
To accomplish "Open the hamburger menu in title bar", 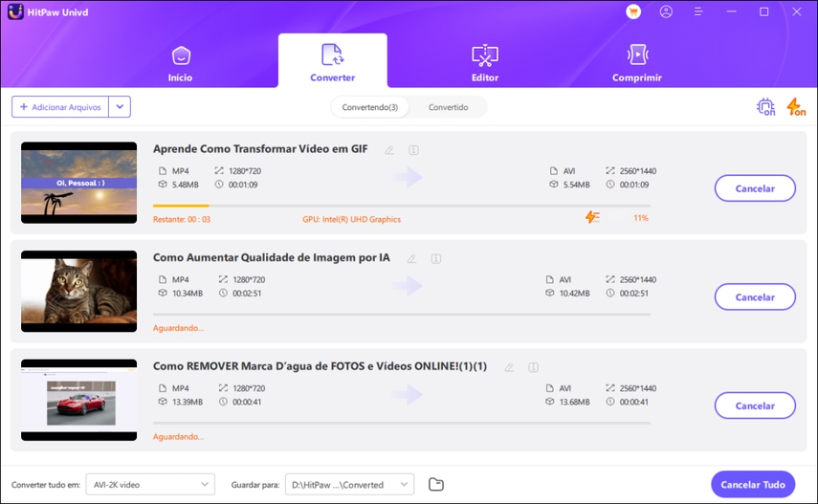I will (699, 11).
